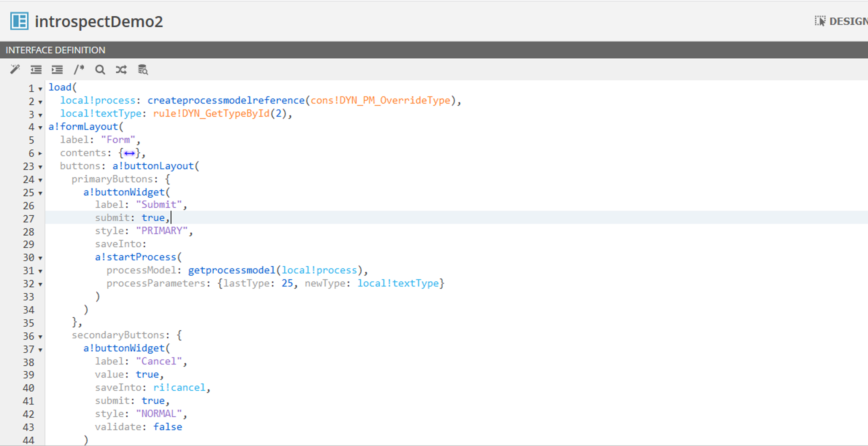Viewport: 868px width, 446px height.
Task: Collapse fold arrow at line 3
Action: (40, 115)
